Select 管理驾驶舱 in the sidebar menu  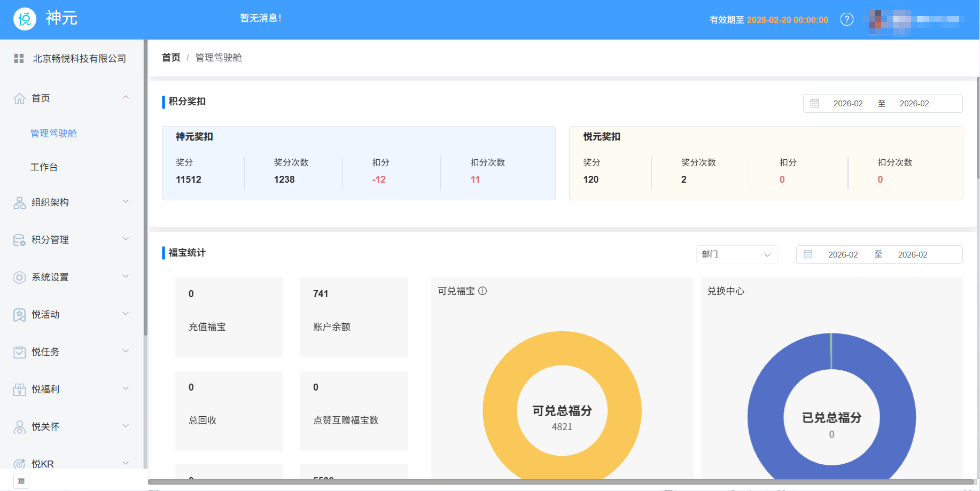pos(54,133)
